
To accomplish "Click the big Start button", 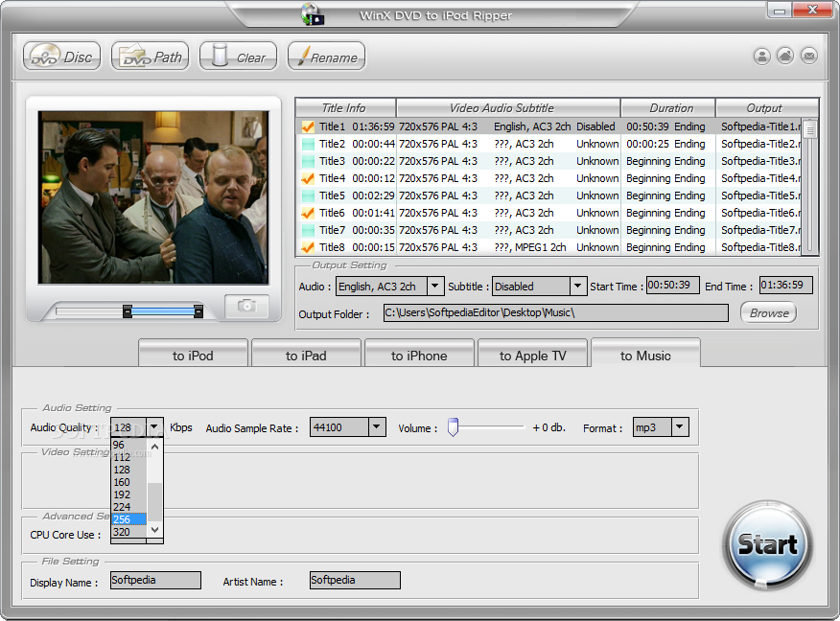I will tap(767, 545).
